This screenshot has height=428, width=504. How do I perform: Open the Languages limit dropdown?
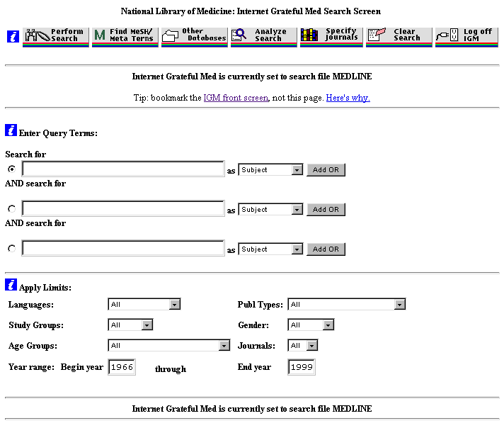pos(144,305)
